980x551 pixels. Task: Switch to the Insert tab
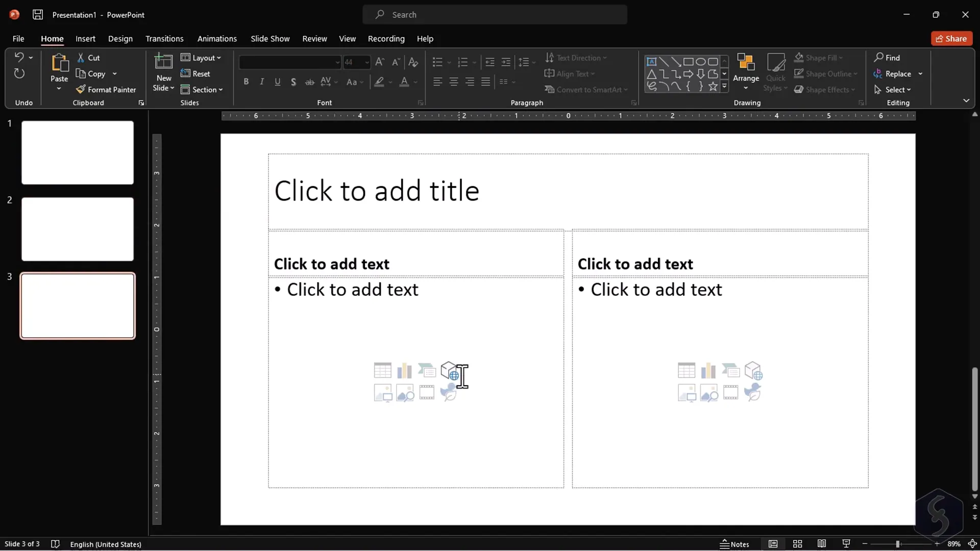click(x=85, y=38)
